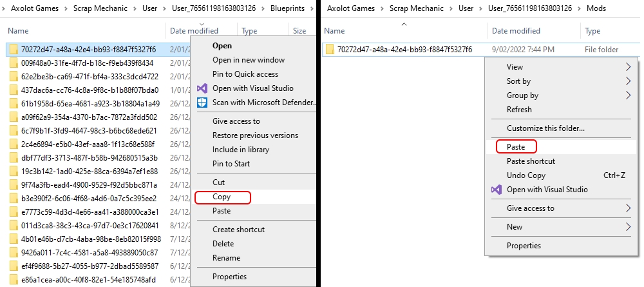Click the Visual Studio icon in left context menu
Screen dimensions: 644x287
[202, 88]
